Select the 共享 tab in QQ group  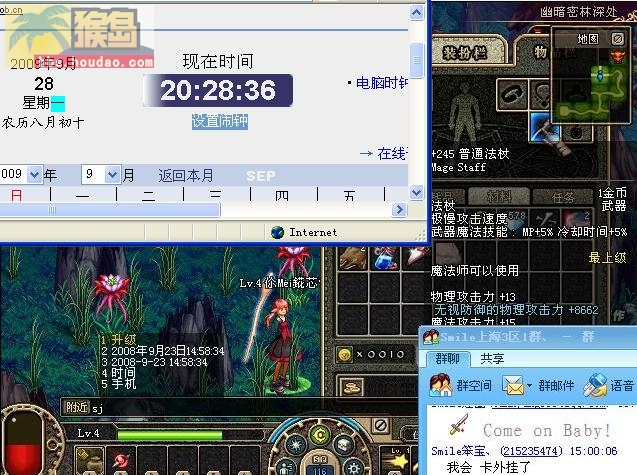coord(492,358)
